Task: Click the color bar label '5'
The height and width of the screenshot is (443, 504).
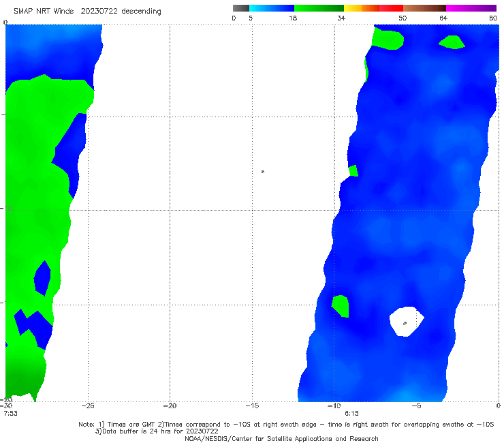Action: 251,18
